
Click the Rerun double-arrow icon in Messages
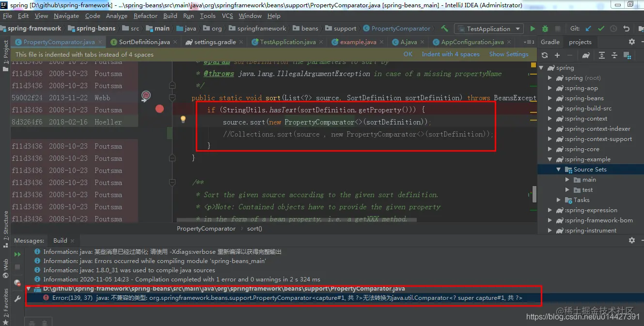17,254
